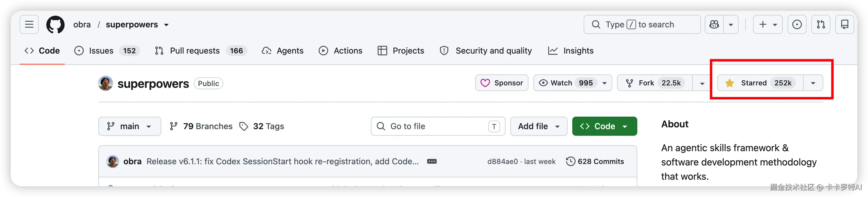Viewport: 868px width, 197px height.
Task: Expand commit message ellipsis
Action: pos(432,161)
